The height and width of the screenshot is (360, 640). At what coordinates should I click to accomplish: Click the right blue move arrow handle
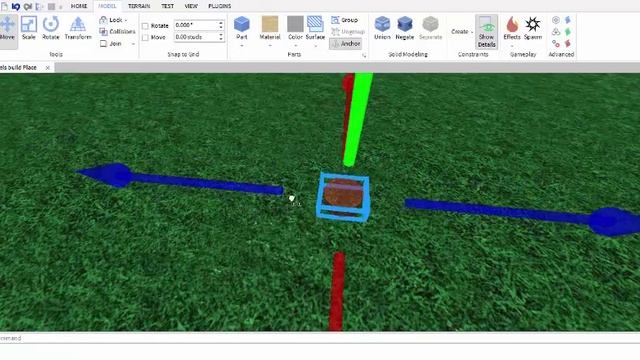click(x=522, y=216)
